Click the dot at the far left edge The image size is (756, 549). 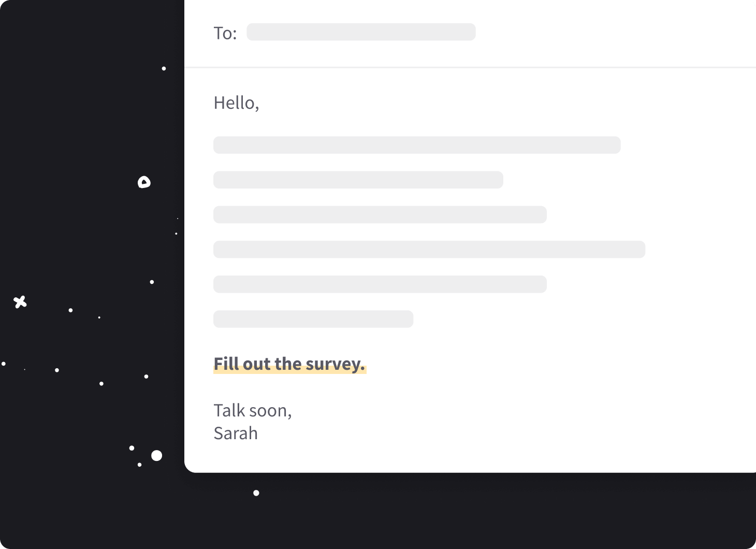[4, 364]
